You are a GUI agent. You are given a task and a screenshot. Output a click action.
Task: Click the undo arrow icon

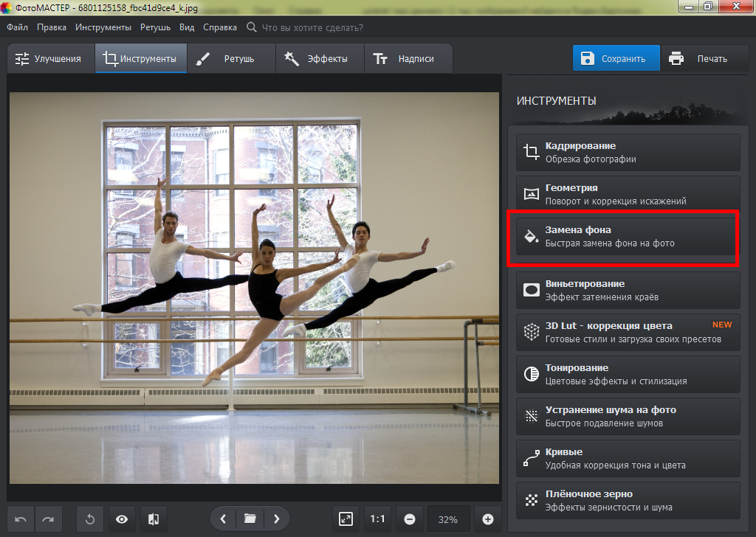coord(21,519)
